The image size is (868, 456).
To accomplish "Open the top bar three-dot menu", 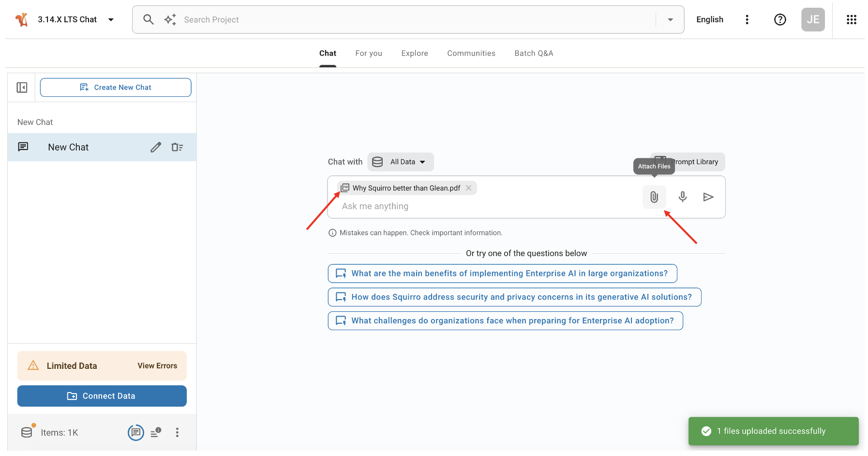I will click(747, 19).
